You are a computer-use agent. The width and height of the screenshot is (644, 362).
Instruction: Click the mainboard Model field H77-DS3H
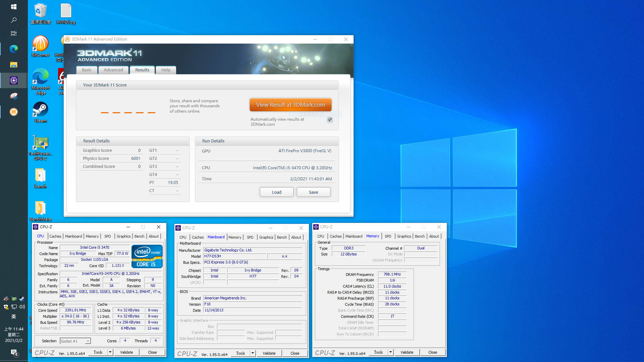[235, 256]
